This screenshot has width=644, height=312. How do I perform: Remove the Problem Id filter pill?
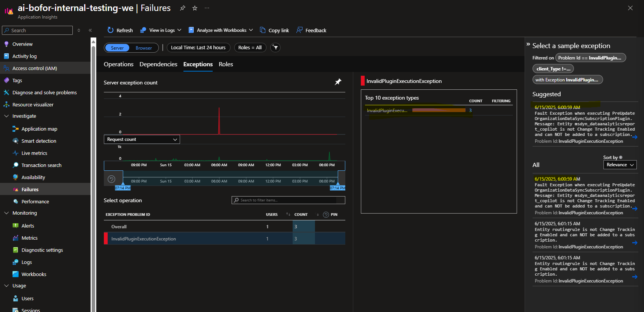coord(591,58)
